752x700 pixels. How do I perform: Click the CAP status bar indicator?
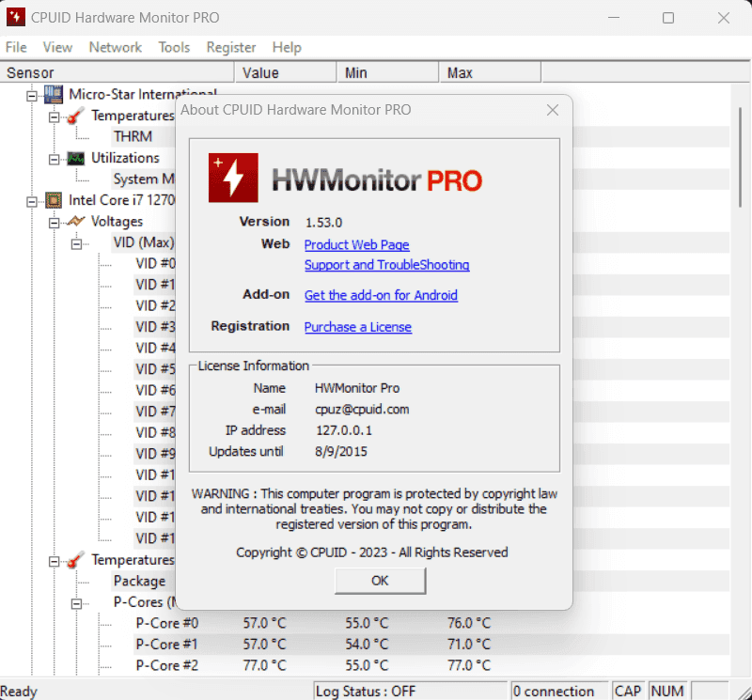(628, 692)
